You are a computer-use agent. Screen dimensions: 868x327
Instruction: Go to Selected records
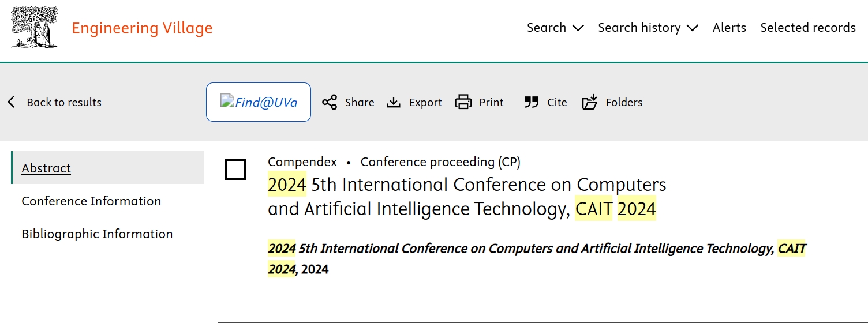tap(808, 28)
